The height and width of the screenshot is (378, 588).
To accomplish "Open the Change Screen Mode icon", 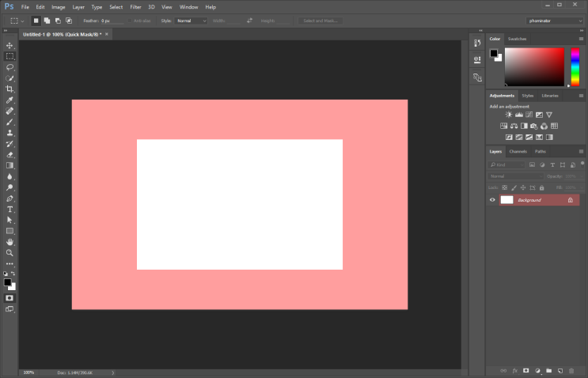I will tap(9, 309).
